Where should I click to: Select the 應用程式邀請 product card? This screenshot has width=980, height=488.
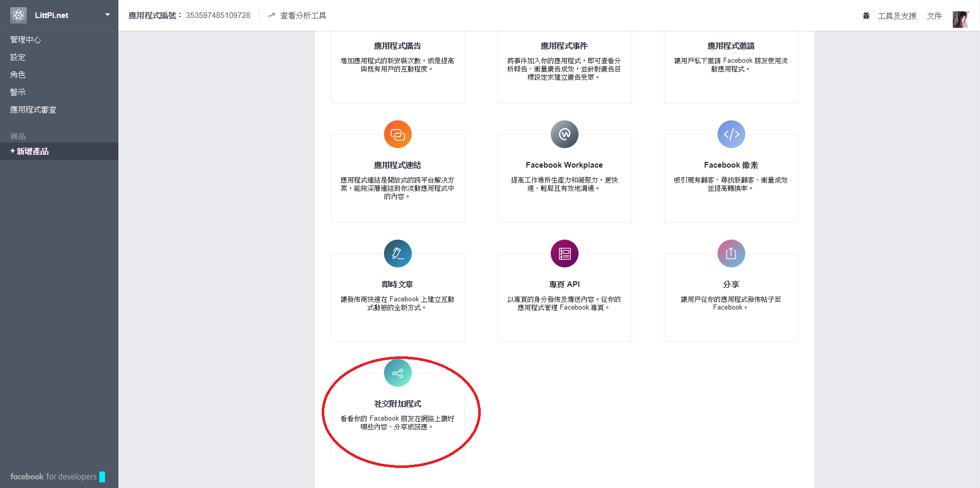click(731, 67)
